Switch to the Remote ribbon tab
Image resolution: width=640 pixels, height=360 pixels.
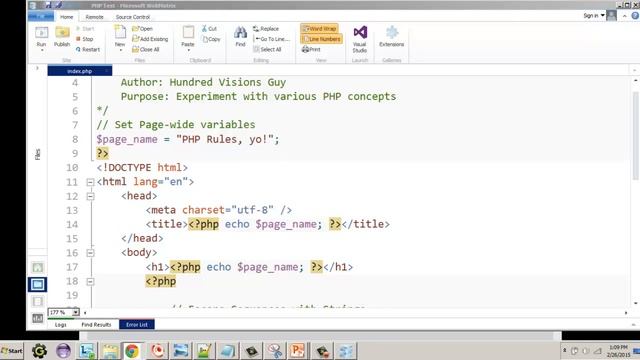[x=94, y=17]
